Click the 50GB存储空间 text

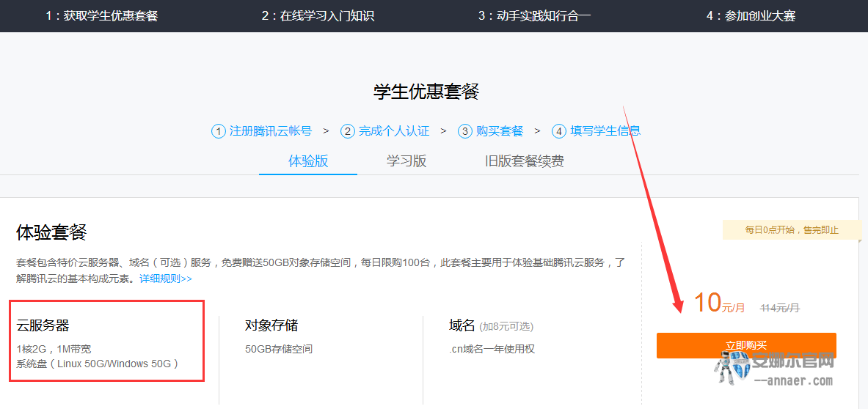(279, 350)
